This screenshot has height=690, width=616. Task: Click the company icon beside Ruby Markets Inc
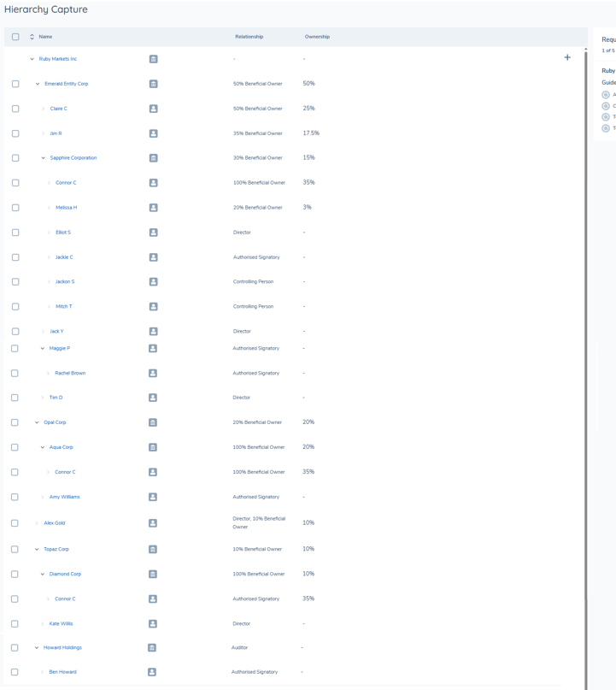tap(153, 59)
